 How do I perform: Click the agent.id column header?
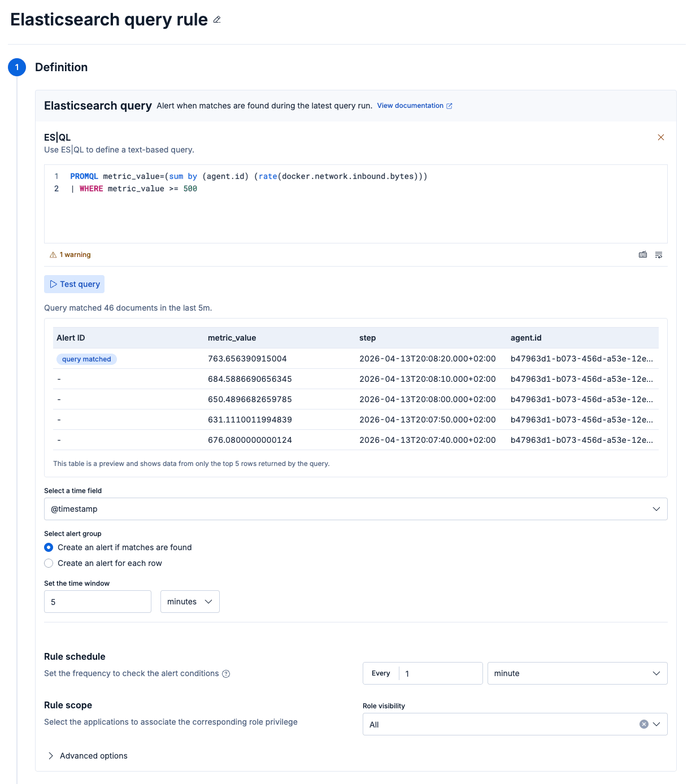(526, 338)
